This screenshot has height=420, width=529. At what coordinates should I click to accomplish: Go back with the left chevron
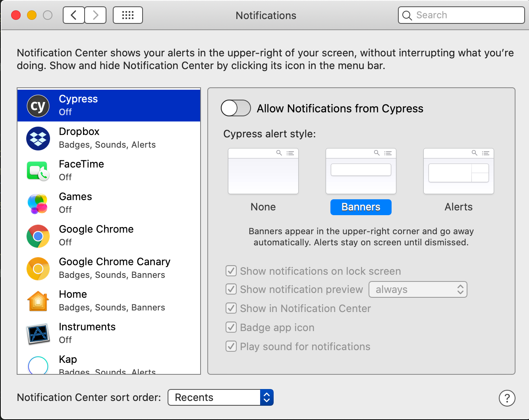(73, 15)
